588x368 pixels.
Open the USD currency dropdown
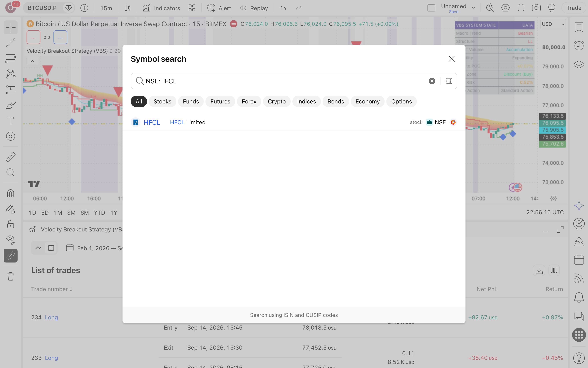553,24
